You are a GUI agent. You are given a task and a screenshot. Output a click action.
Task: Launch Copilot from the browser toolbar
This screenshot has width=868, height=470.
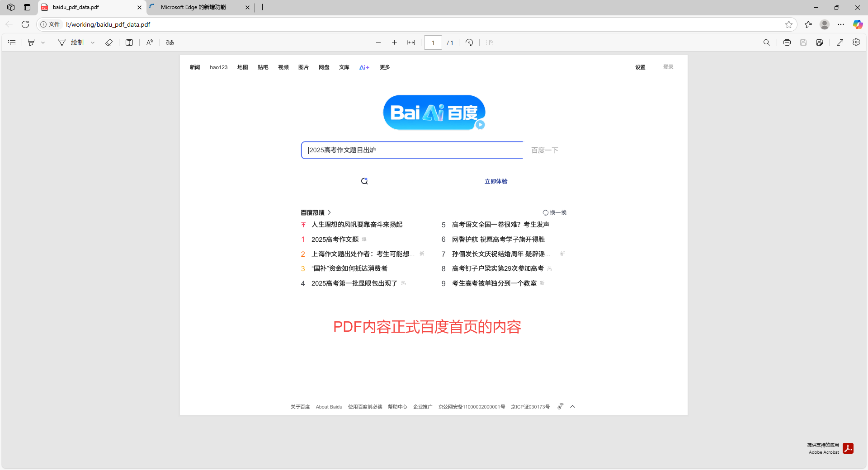[x=858, y=24]
